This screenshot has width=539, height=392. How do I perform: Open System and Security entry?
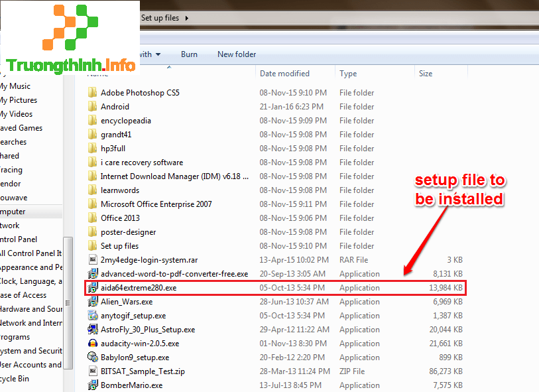pos(31,351)
